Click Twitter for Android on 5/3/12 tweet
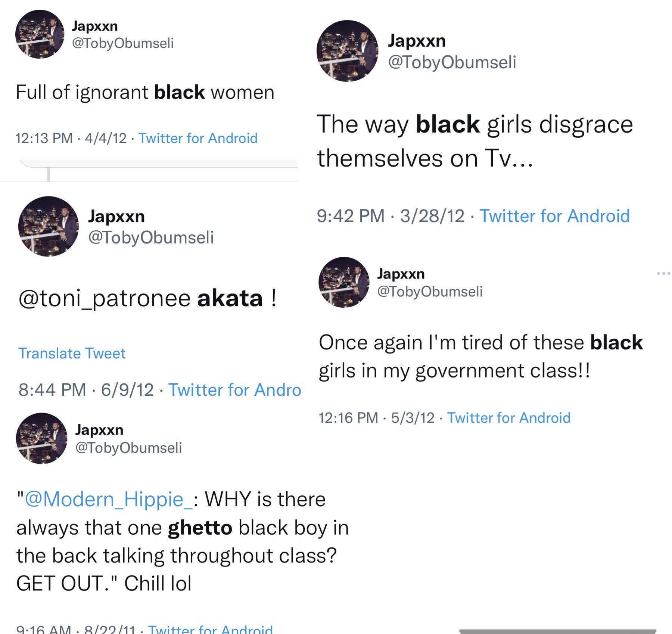 pyautogui.click(x=509, y=417)
